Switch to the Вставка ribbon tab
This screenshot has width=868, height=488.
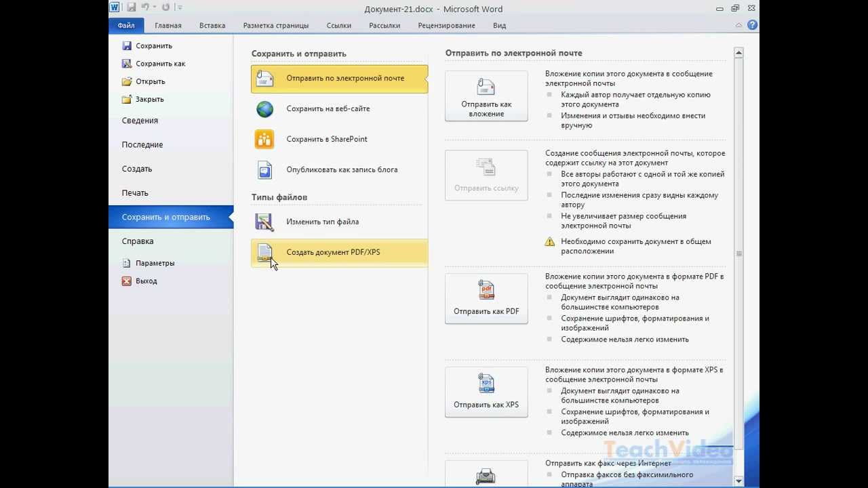(x=212, y=26)
